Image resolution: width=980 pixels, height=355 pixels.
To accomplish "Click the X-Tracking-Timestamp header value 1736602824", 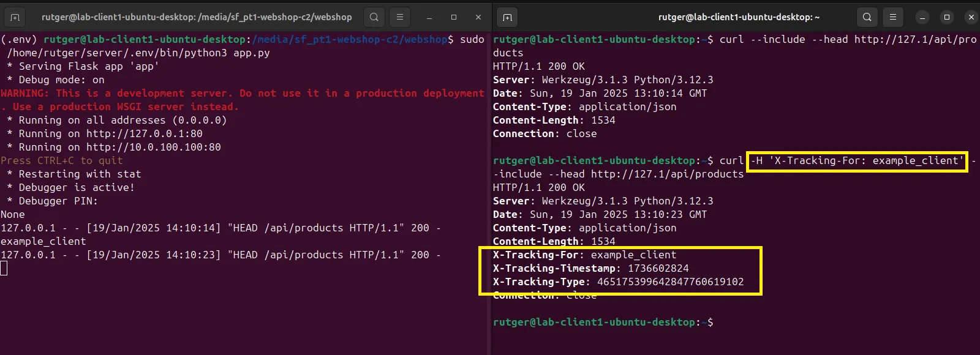I will coord(658,268).
